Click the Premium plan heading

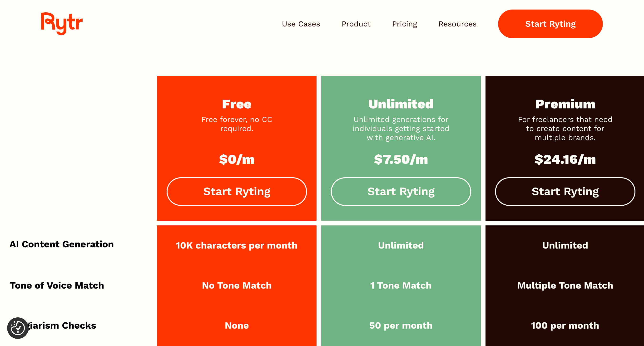(x=565, y=104)
